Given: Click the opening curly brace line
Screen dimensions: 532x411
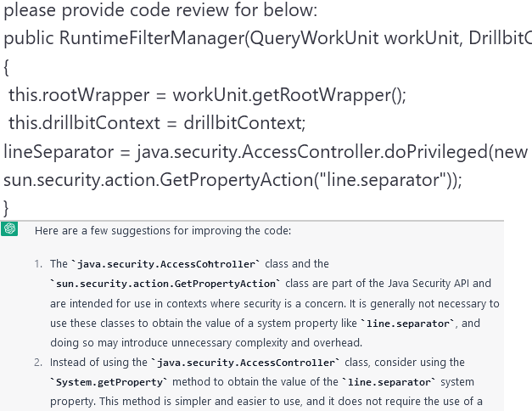Looking at the screenshot, I should (7, 65).
